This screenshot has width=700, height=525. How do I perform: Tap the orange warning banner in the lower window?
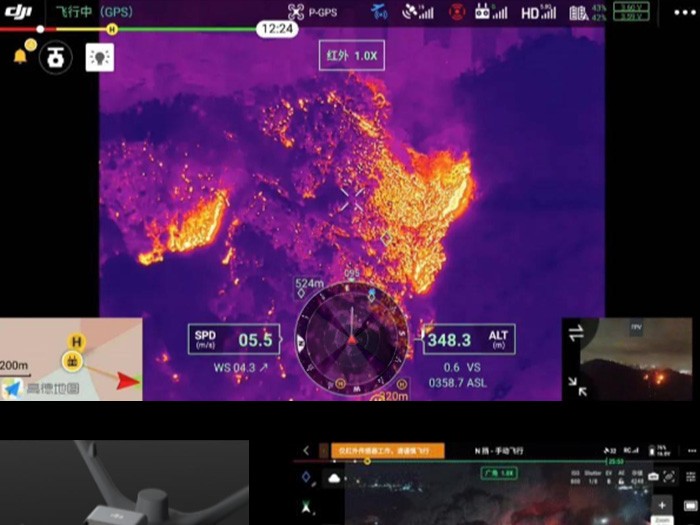(387, 451)
